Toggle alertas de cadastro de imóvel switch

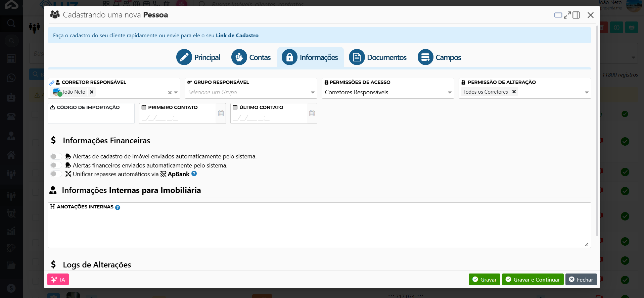(56, 156)
